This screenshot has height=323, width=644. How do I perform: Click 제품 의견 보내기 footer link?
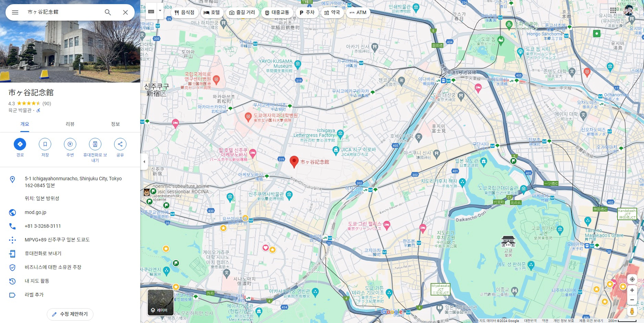click(x=591, y=321)
